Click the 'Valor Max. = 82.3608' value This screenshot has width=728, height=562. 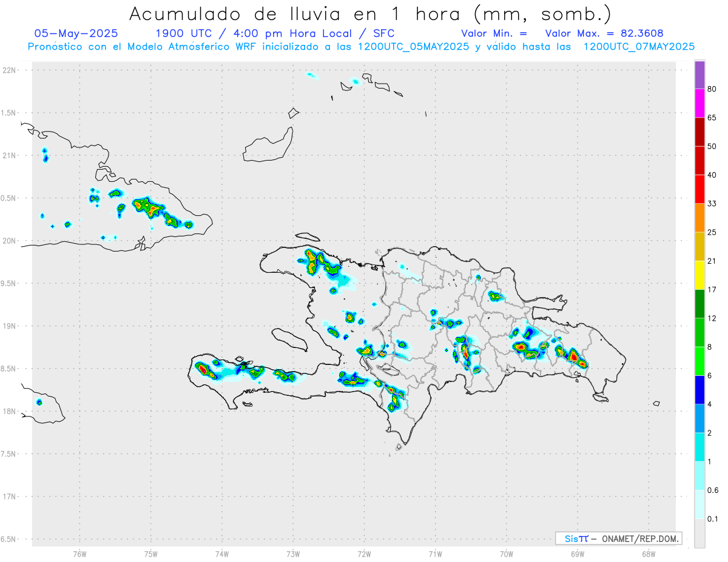(604, 33)
